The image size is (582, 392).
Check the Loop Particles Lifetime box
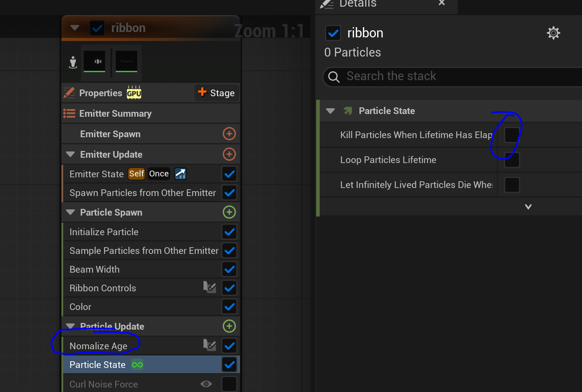click(512, 160)
